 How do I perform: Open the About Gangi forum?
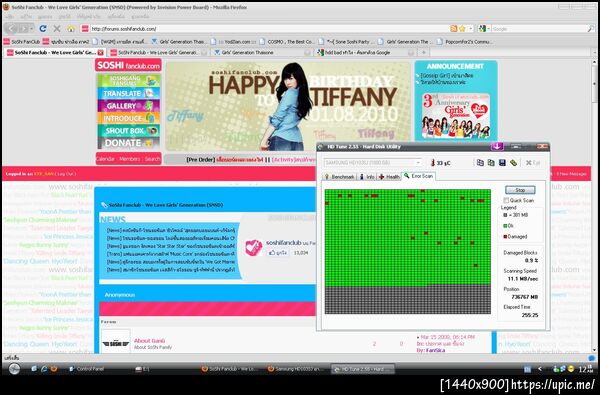[149, 341]
